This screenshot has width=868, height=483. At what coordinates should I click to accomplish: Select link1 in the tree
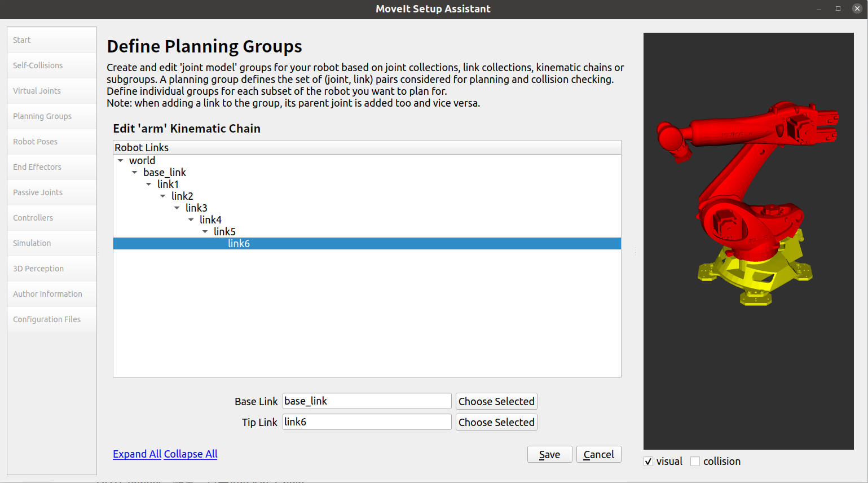coord(168,185)
